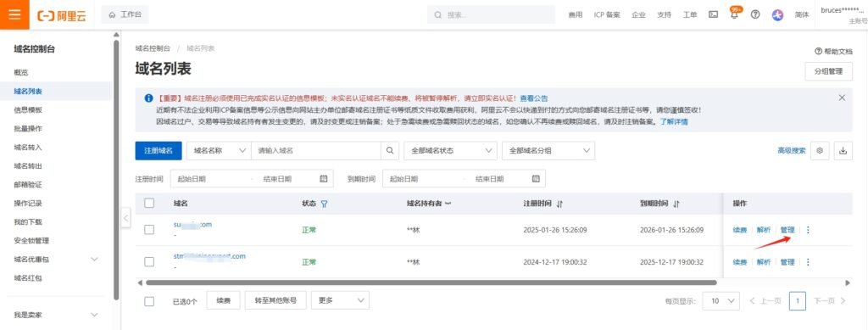Open 我的下载 in sidebar
Screen dimensions: 868x330
28,222
